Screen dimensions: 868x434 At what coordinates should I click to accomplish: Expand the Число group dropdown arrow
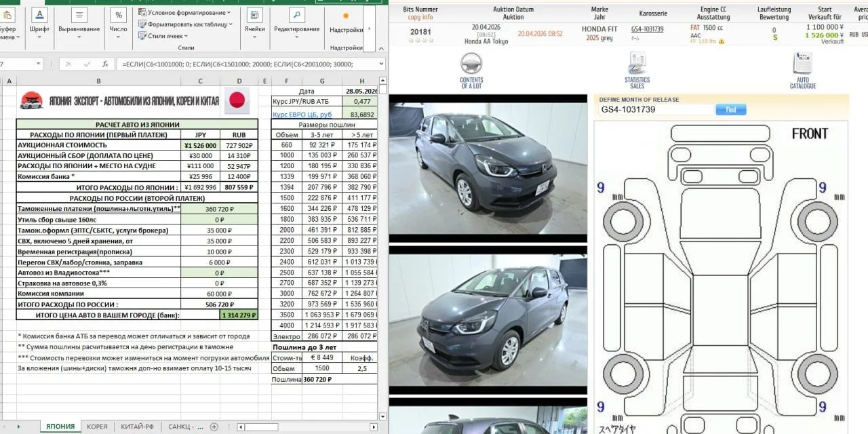coord(118,36)
